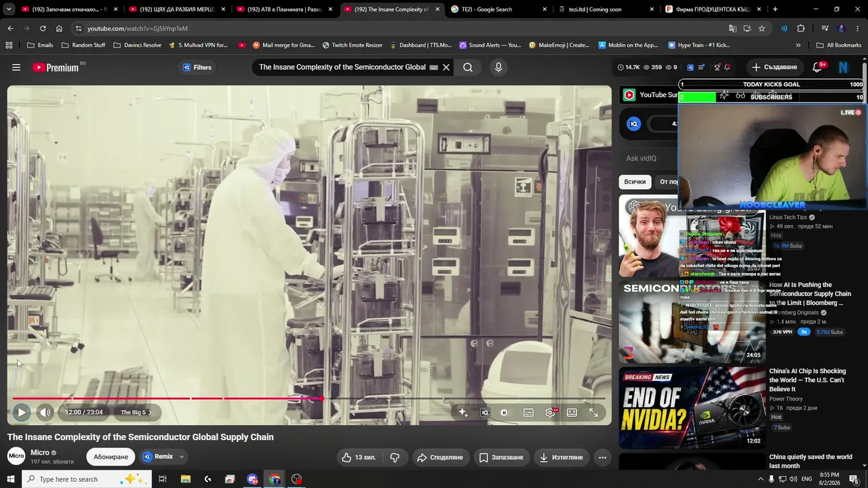Switch to the ЩЯХ ДА РАЗБИЯ МЕРЦЕ tab

[177, 9]
